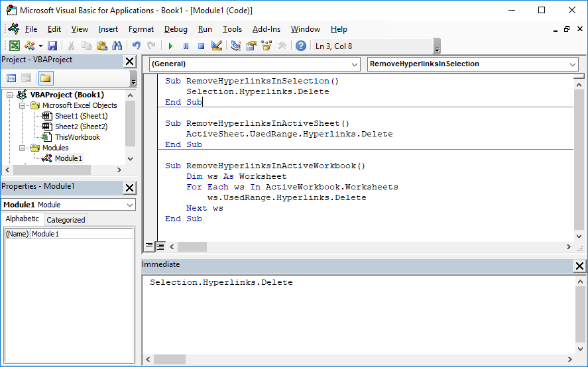Close the Immediate window pane
This screenshot has height=367, width=588.
[x=579, y=266]
